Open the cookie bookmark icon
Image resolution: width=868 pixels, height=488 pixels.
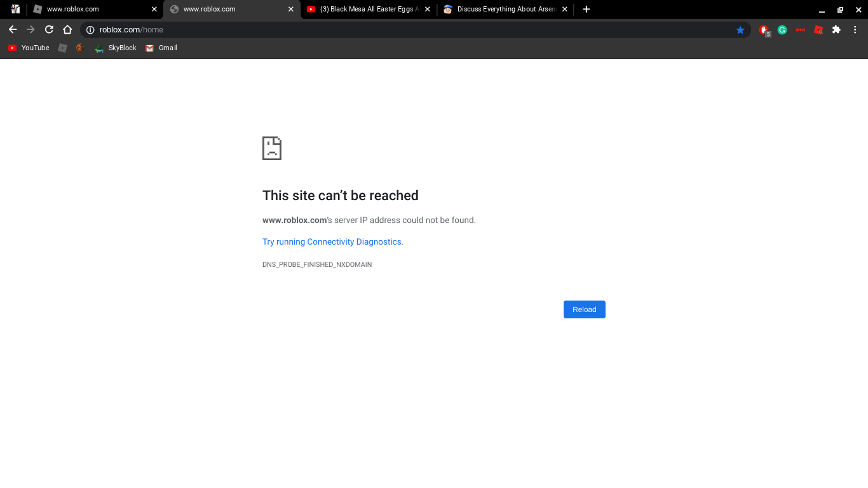click(80, 48)
